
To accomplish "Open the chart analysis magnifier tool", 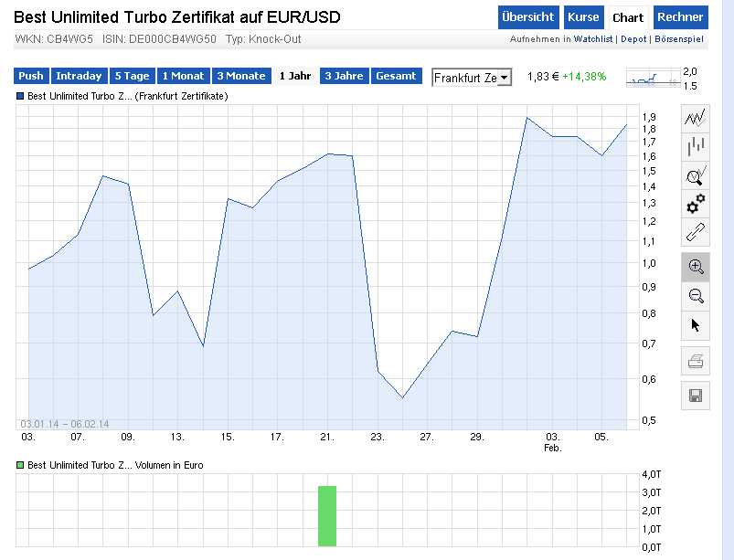I will (x=696, y=174).
